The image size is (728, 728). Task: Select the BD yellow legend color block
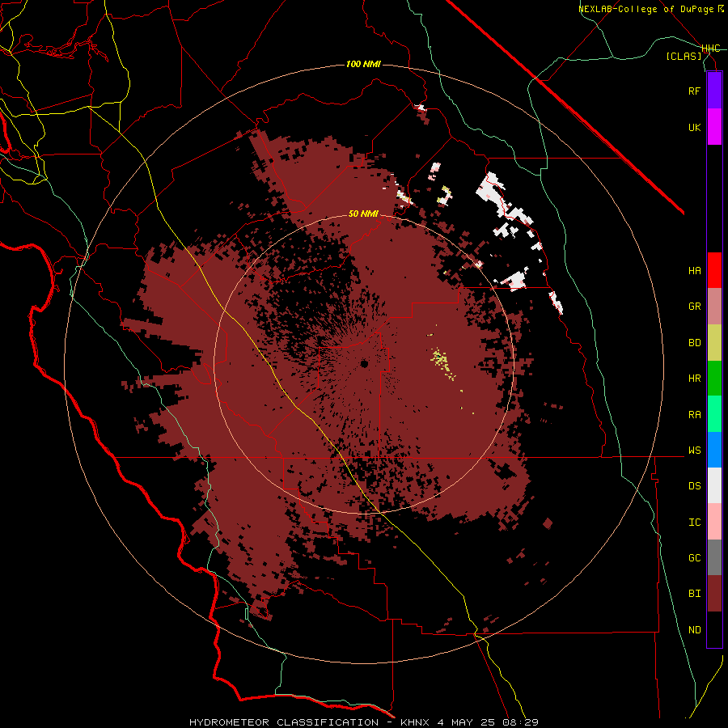[714, 342]
